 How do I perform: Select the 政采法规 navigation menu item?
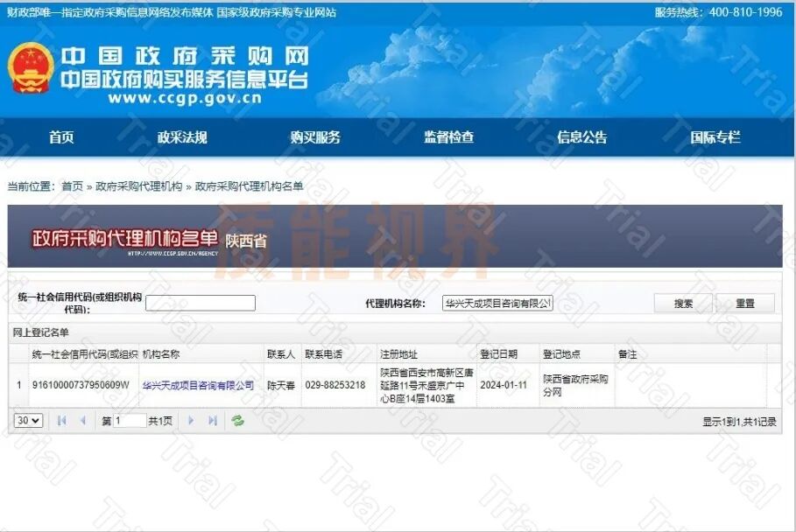coord(184,137)
